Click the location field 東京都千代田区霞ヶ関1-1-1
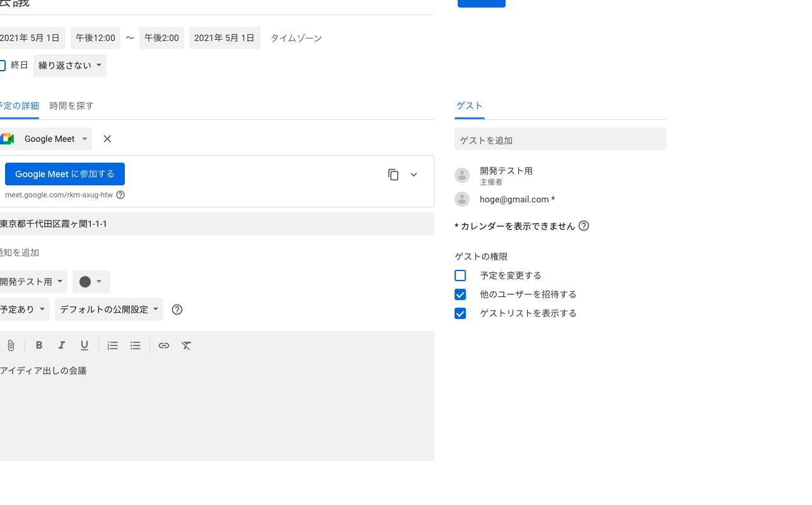The width and height of the screenshot is (812, 505). tap(216, 224)
